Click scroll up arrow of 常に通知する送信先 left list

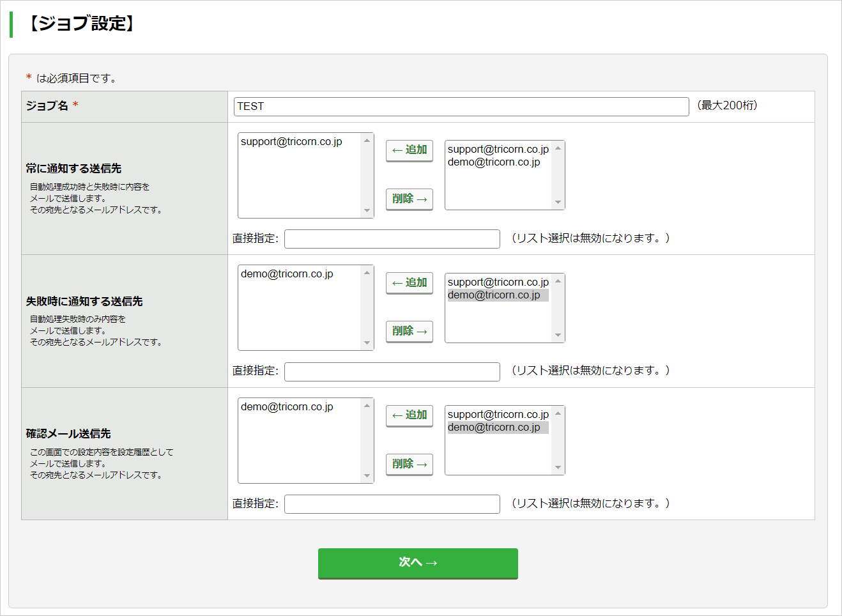tap(367, 141)
